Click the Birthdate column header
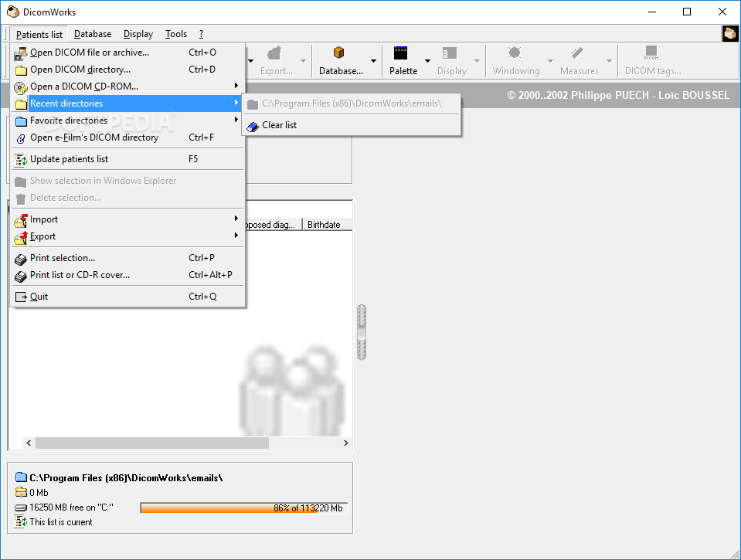 [327, 225]
